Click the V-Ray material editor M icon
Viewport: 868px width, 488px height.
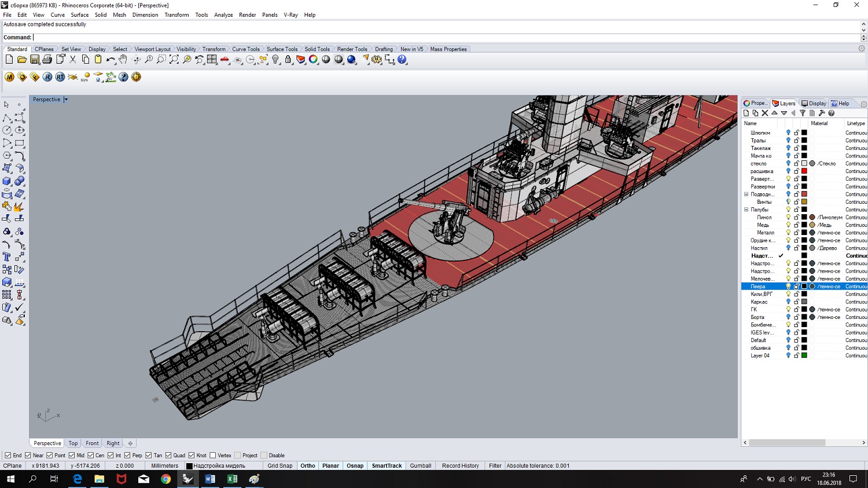click(9, 77)
